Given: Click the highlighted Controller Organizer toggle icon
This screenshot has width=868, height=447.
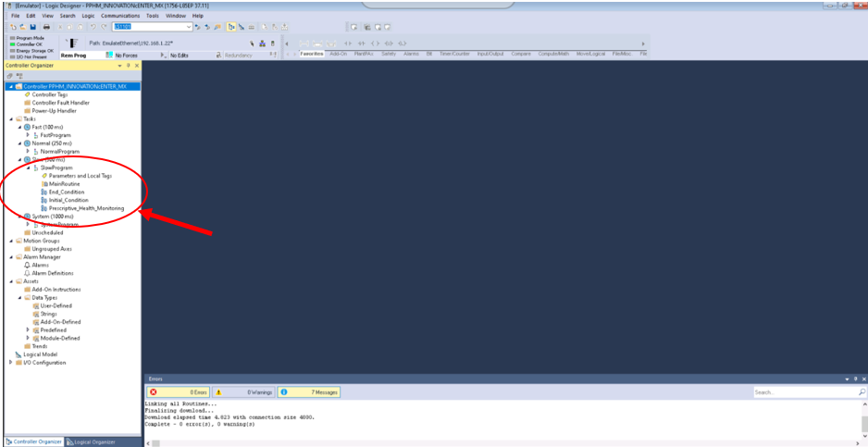Looking at the screenshot, I should pyautogui.click(x=231, y=27).
